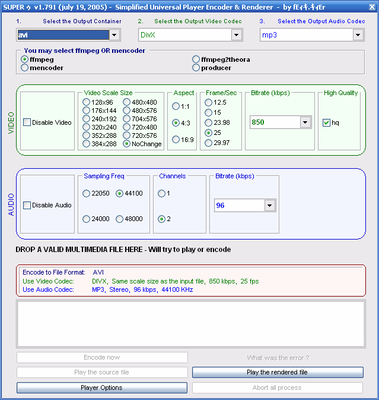Choose 480x576 video scale size
Image resolution: width=379 pixels, height=400 pixels.
point(127,111)
